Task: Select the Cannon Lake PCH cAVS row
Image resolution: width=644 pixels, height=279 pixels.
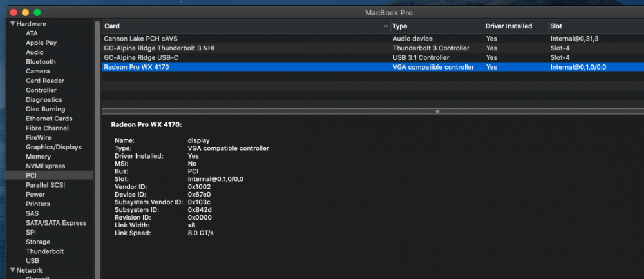Action: (x=373, y=39)
